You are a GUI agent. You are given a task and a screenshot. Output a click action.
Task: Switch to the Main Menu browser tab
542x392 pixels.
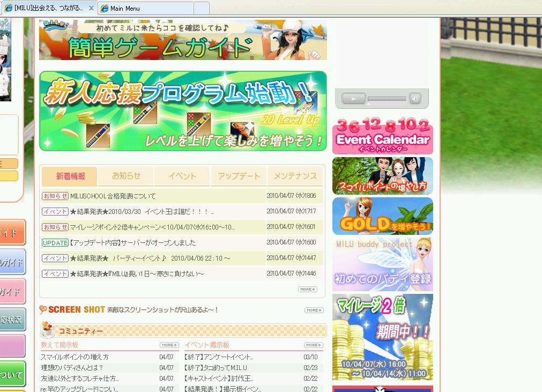point(145,9)
